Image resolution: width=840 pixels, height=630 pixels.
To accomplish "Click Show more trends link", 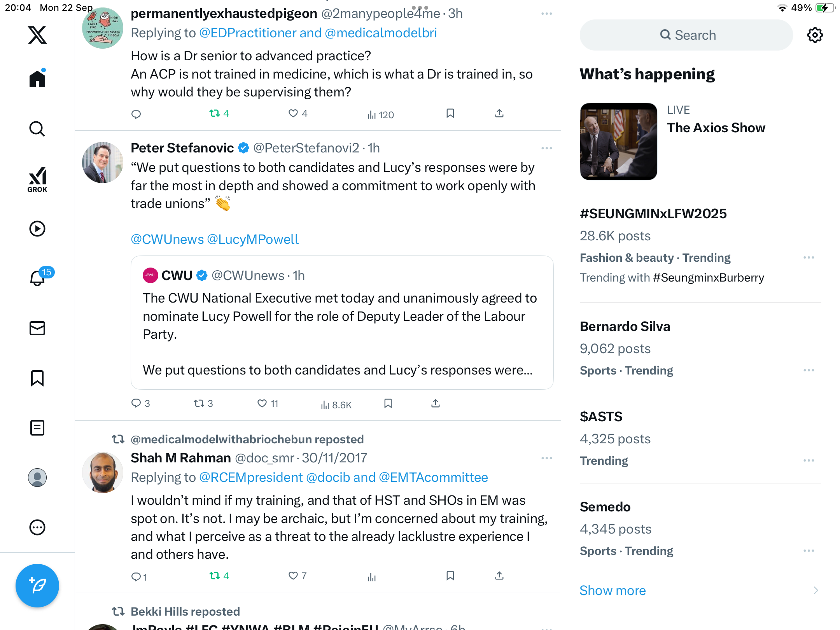I will 612,590.
